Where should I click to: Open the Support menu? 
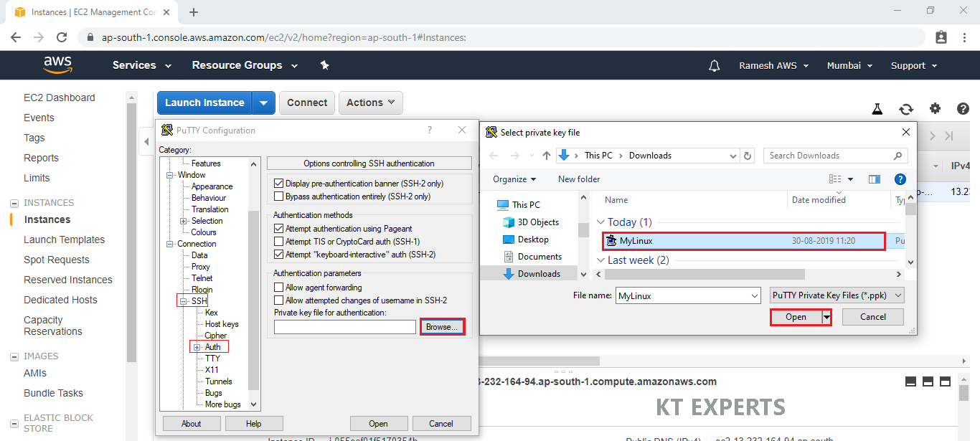tap(914, 65)
